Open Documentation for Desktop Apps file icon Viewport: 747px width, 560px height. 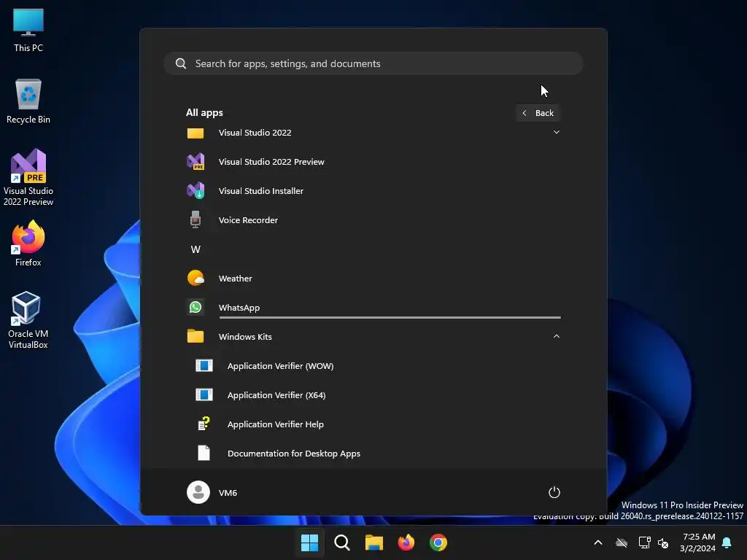tap(204, 453)
